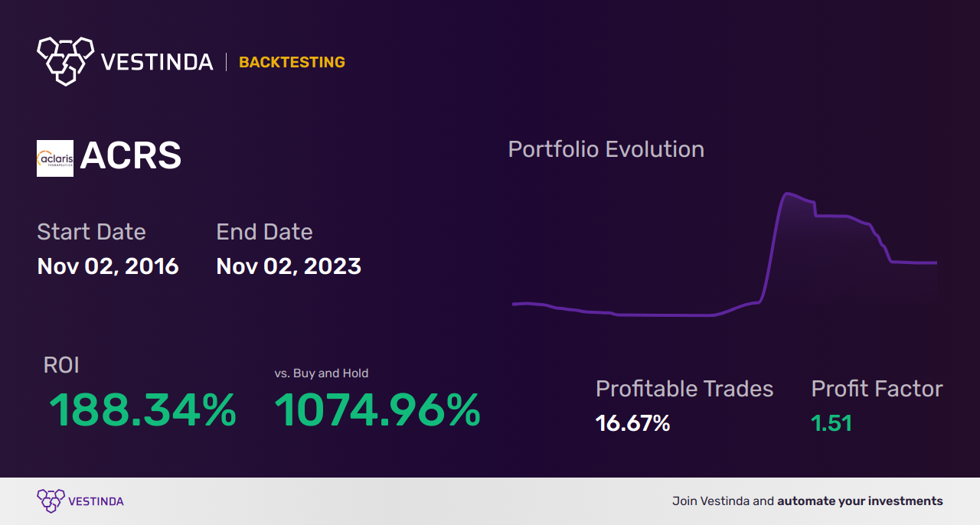Viewport: 980px width, 525px height.
Task: Click the 1.51 profit factor value
Action: [831, 422]
